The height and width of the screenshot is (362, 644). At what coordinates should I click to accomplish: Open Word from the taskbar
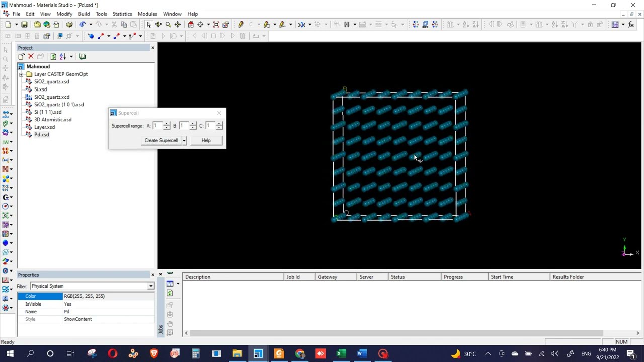pyautogui.click(x=361, y=354)
